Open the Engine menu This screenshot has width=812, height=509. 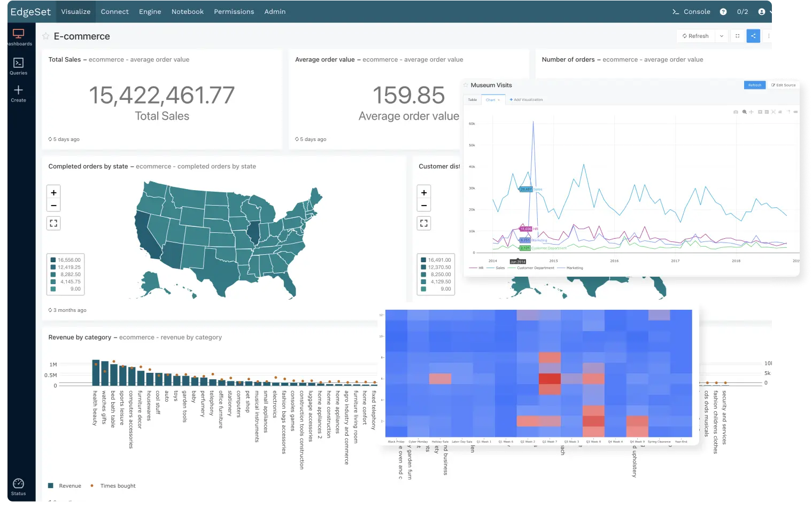tap(150, 12)
